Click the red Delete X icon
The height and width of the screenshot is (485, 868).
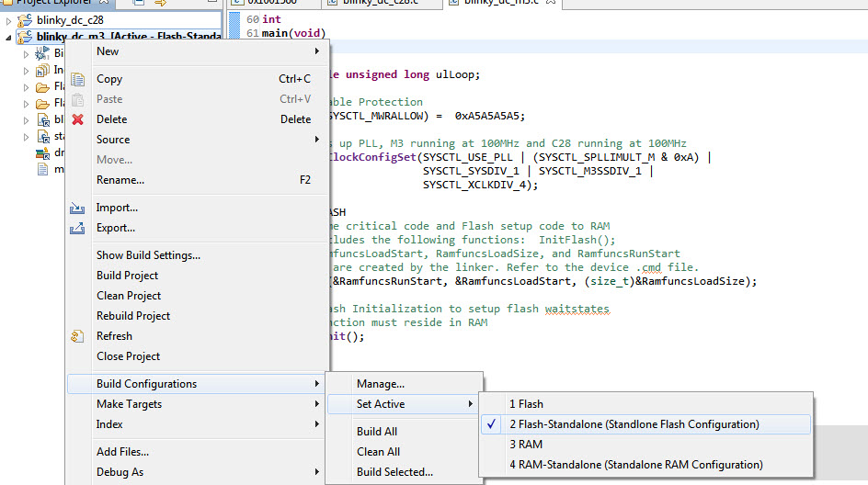[x=77, y=119]
